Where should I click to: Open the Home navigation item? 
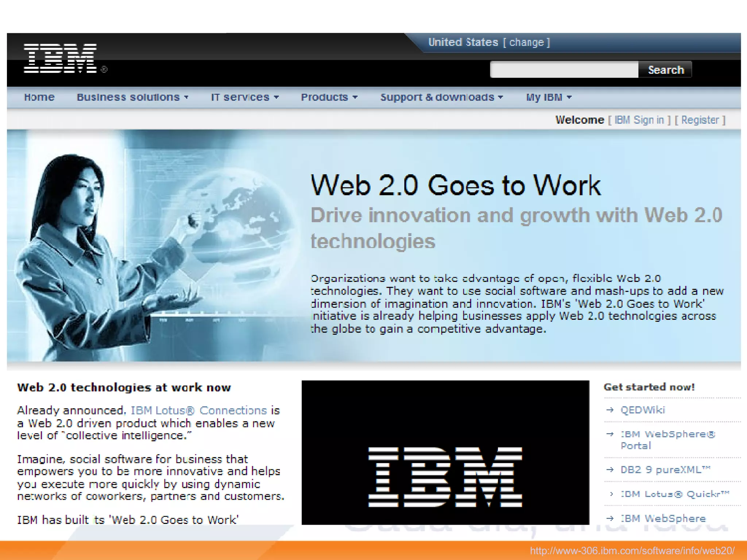pos(39,97)
